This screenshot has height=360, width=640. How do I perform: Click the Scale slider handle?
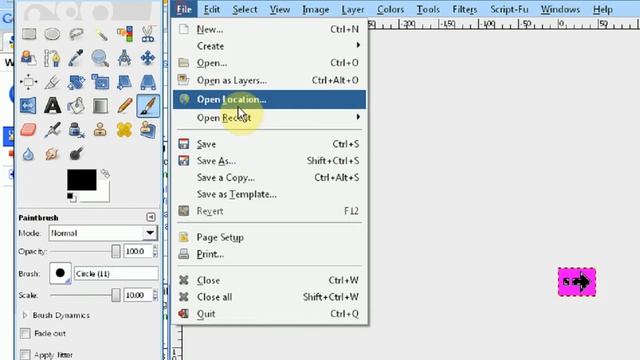116,295
